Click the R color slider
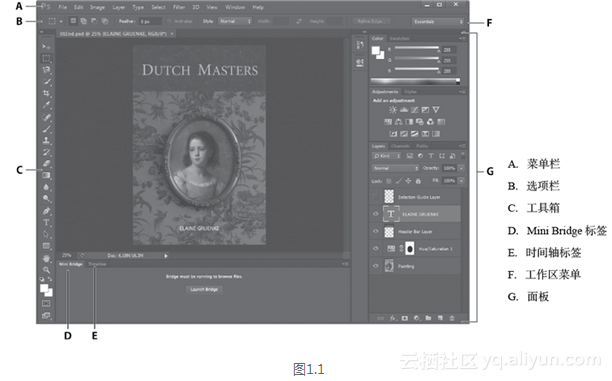The image size is (612, 381). pos(416,48)
